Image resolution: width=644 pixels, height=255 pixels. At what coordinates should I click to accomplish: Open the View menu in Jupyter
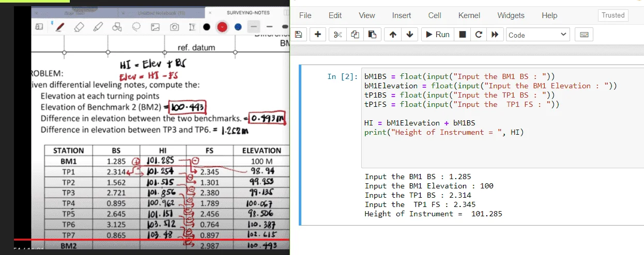coord(367,15)
